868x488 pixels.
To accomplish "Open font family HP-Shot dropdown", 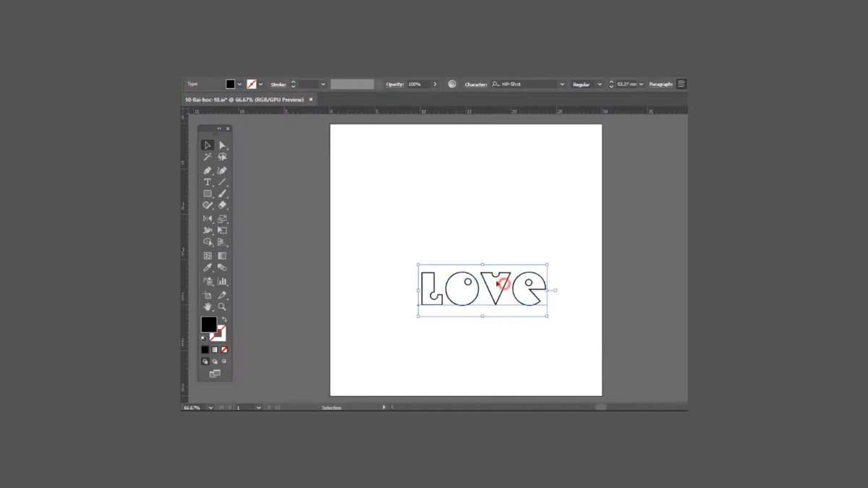I will point(562,84).
